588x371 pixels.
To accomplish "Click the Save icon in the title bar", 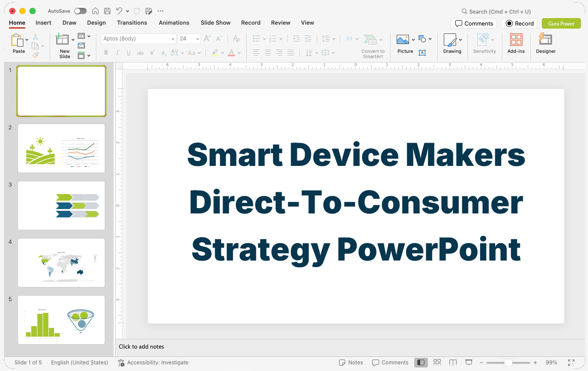I will point(107,11).
